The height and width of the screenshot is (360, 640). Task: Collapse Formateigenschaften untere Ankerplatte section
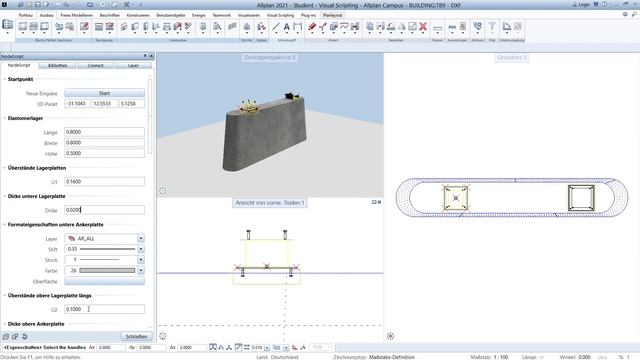(4, 224)
